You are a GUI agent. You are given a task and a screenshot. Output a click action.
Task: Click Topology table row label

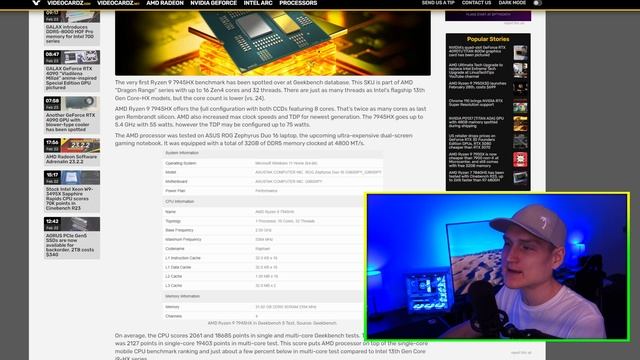tap(173, 221)
